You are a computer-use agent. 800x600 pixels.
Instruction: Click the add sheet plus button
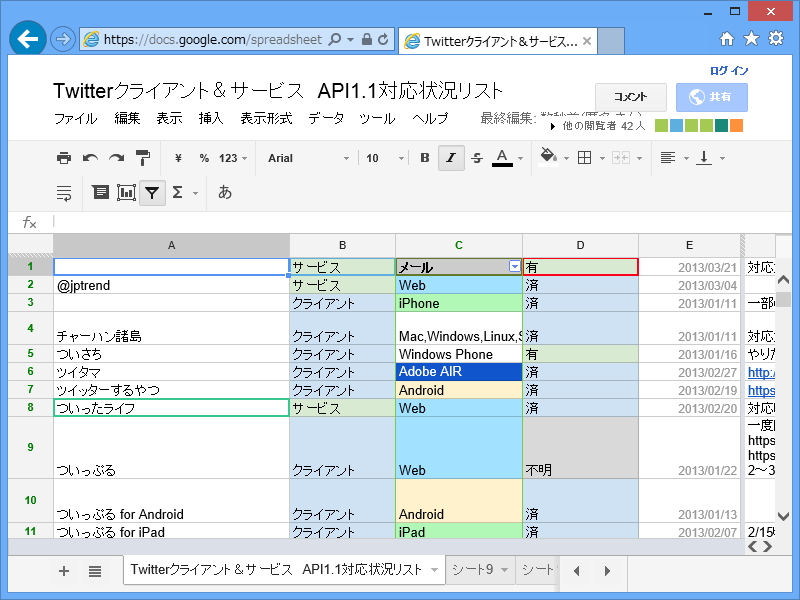pos(63,570)
